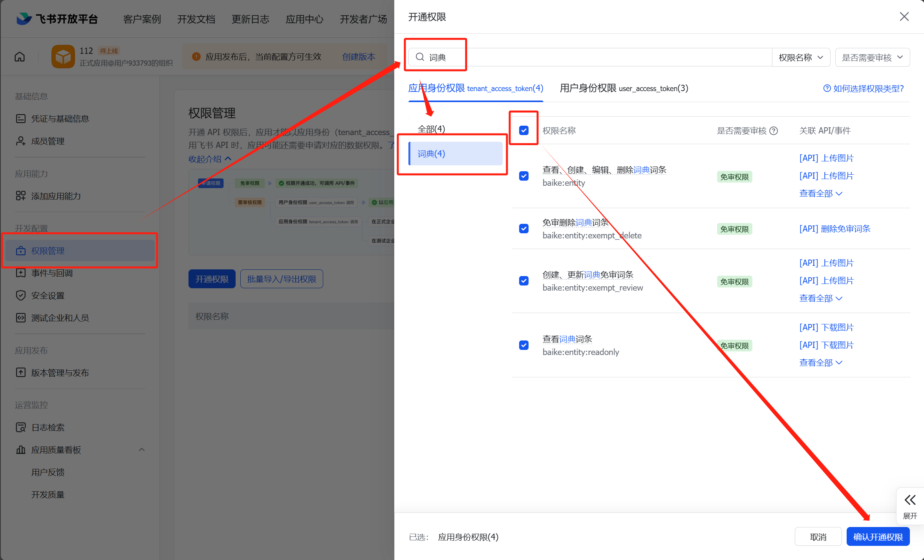Image resolution: width=924 pixels, height=560 pixels.
Task: Uncheck the baike:entity:exempt_delete permission
Action: coord(524,229)
